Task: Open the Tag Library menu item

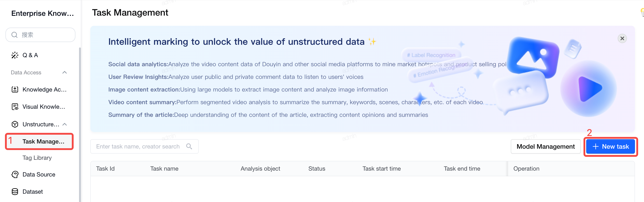Action: (x=37, y=158)
